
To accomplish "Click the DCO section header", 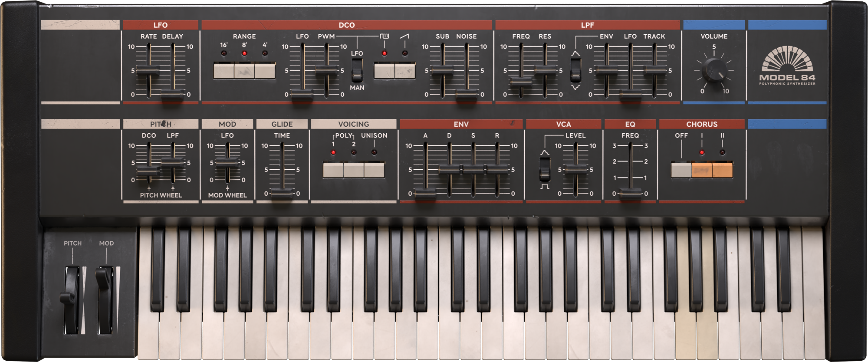I will click(x=347, y=25).
